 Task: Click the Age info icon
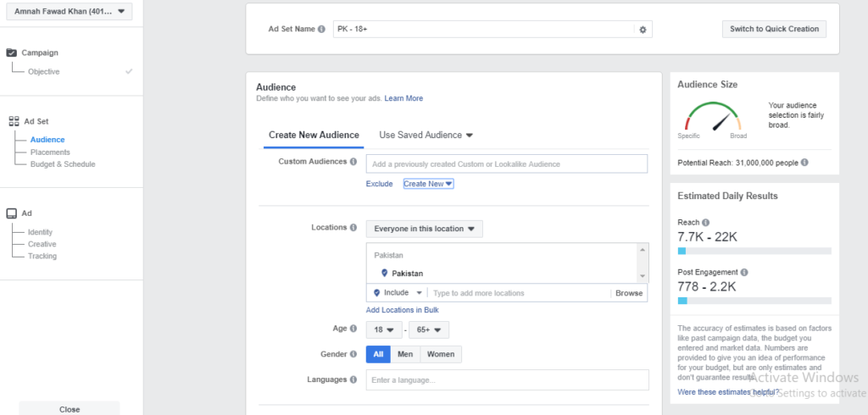pos(353,329)
